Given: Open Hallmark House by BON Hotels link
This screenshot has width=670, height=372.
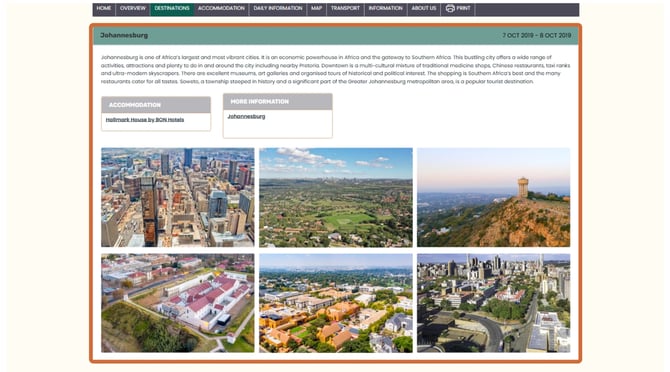Looking at the screenshot, I should click(x=145, y=120).
